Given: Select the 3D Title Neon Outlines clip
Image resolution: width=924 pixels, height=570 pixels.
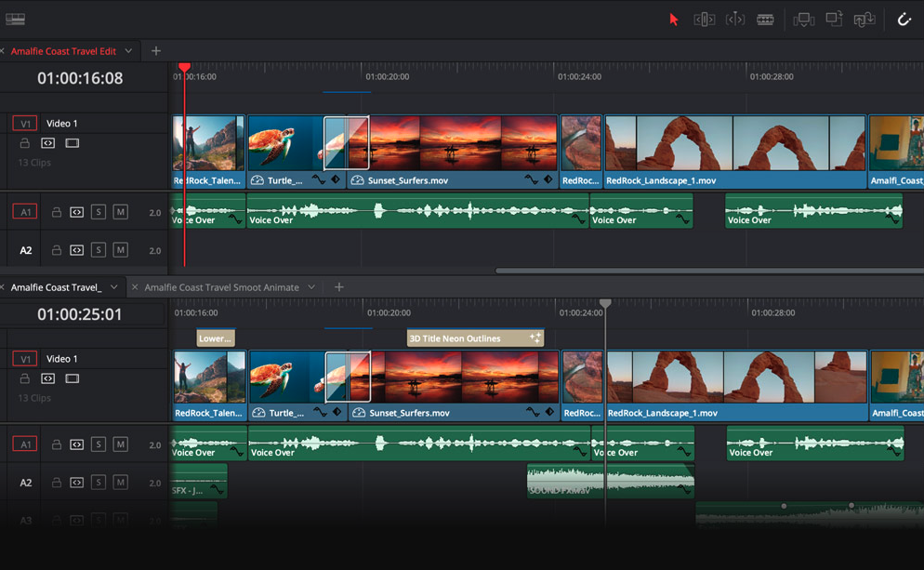Looking at the screenshot, I should pyautogui.click(x=474, y=338).
